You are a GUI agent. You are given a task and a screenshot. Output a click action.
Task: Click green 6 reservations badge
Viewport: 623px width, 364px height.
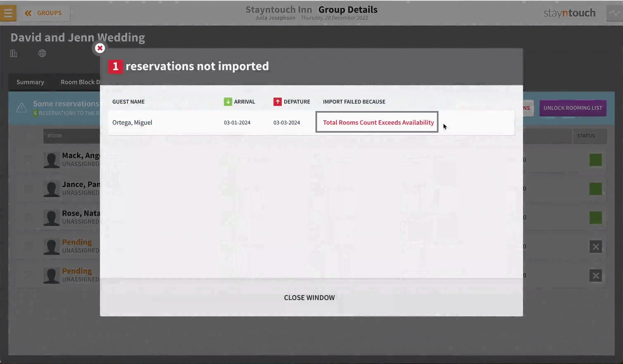(x=35, y=113)
